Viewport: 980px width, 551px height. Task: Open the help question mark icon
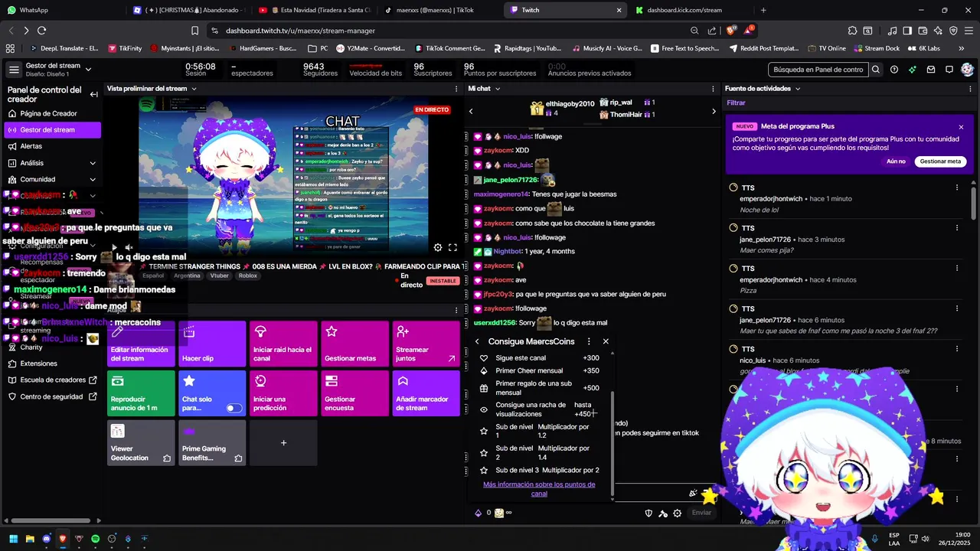pos(894,70)
